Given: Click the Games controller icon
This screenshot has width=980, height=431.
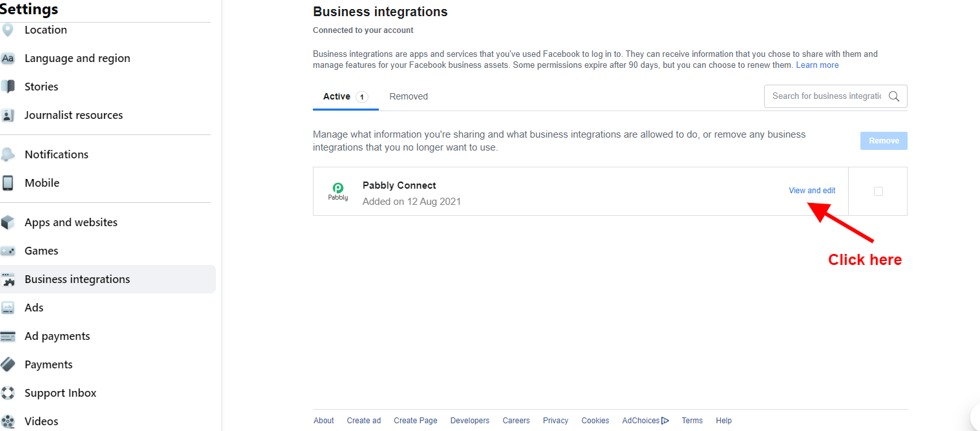Looking at the screenshot, I should (x=8, y=251).
